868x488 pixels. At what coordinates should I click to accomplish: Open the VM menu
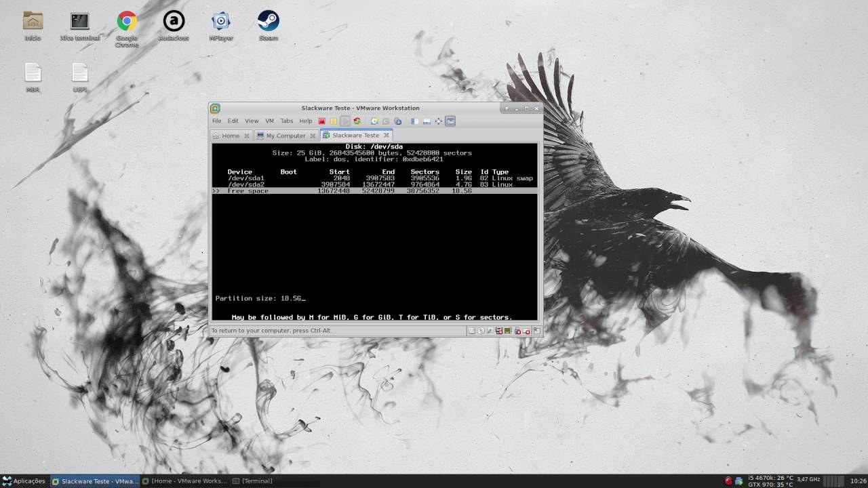pos(269,121)
